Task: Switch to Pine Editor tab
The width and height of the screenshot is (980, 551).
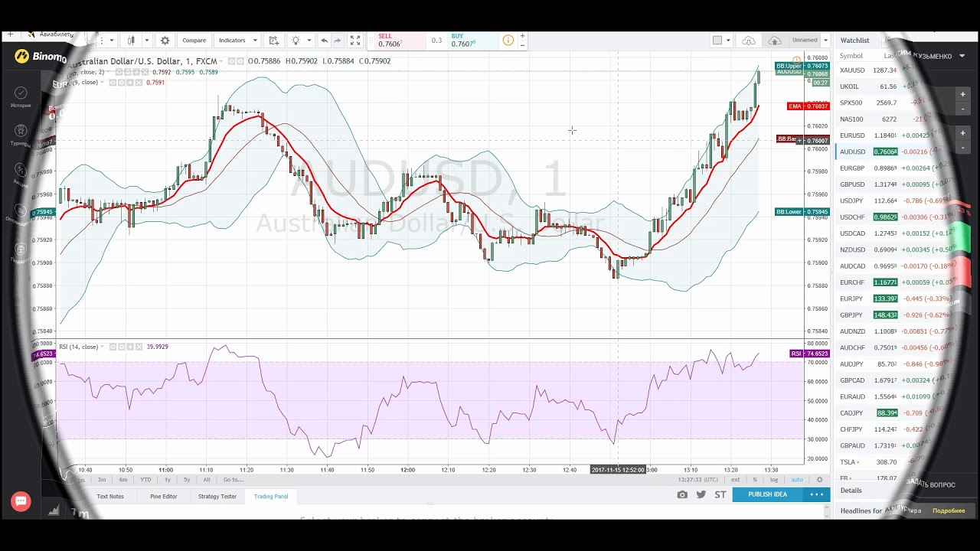Action: point(163,497)
